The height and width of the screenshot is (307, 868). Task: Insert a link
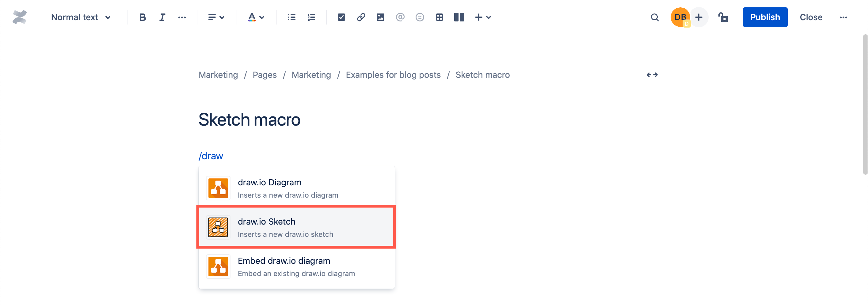pos(361,17)
